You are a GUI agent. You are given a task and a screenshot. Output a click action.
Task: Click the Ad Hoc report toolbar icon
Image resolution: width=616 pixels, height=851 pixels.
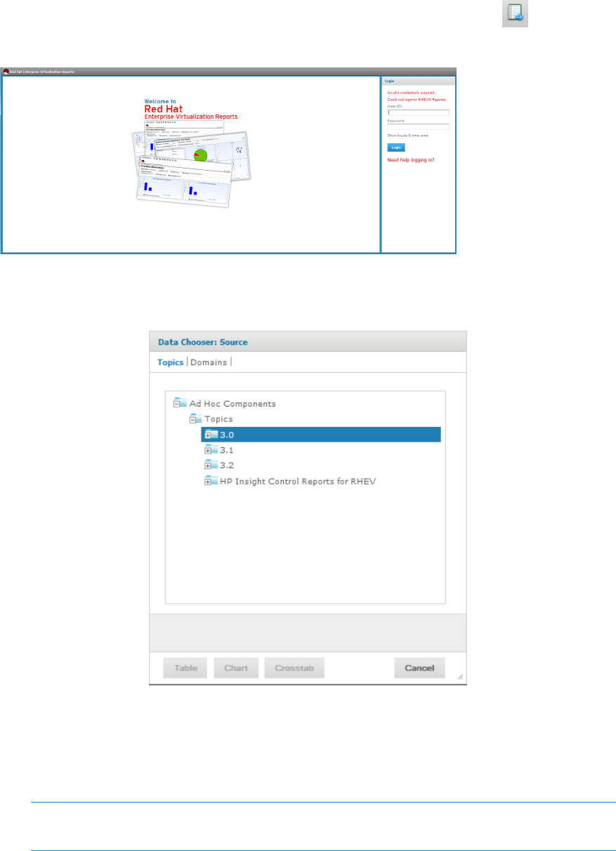(x=514, y=15)
